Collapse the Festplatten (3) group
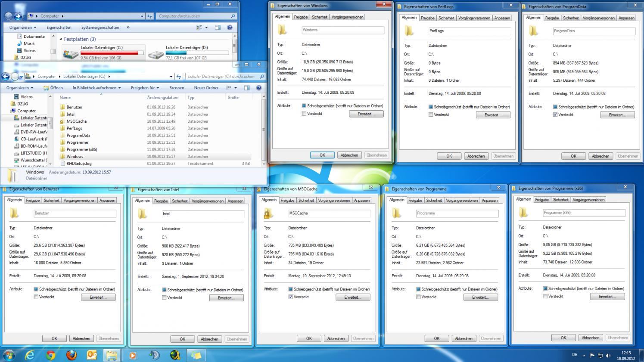Screen dimensions: 644x362 point(61,39)
